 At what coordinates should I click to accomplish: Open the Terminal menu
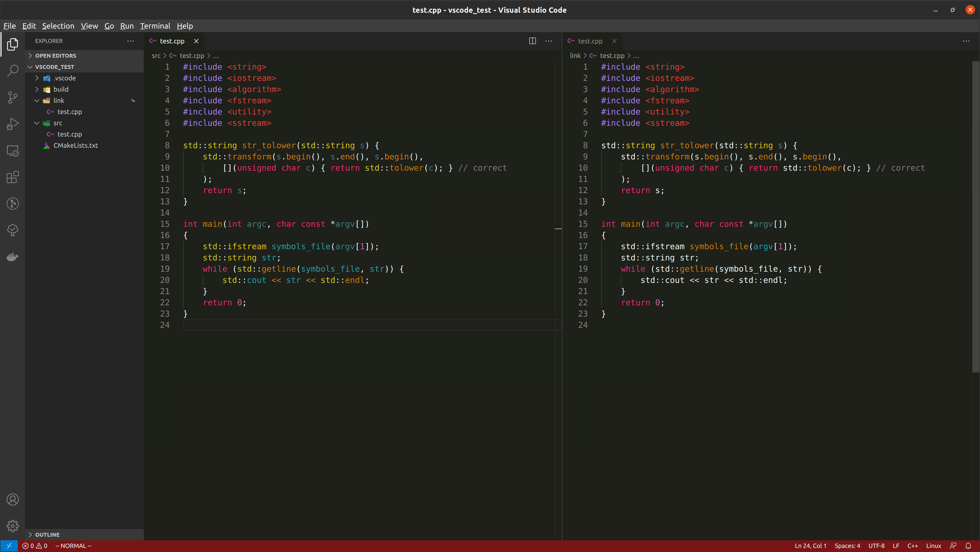155,26
